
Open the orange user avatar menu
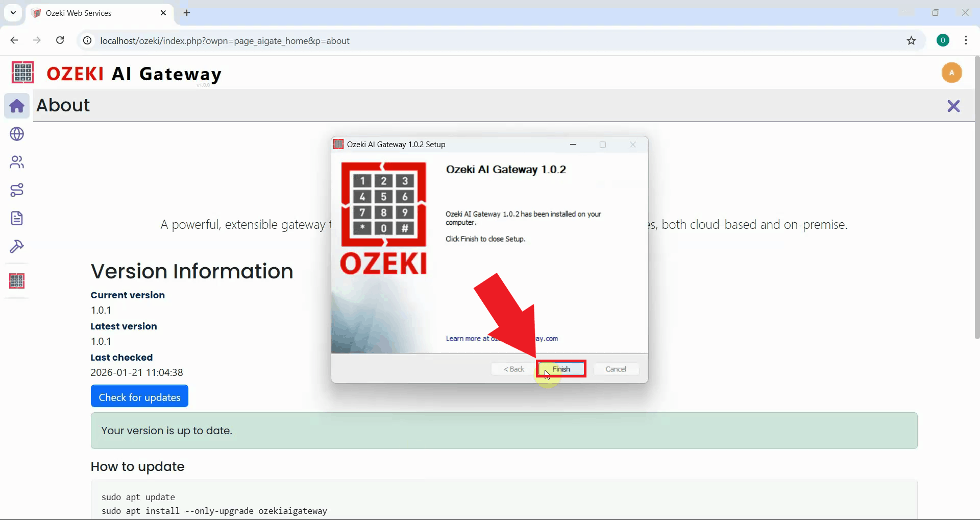[x=951, y=73]
